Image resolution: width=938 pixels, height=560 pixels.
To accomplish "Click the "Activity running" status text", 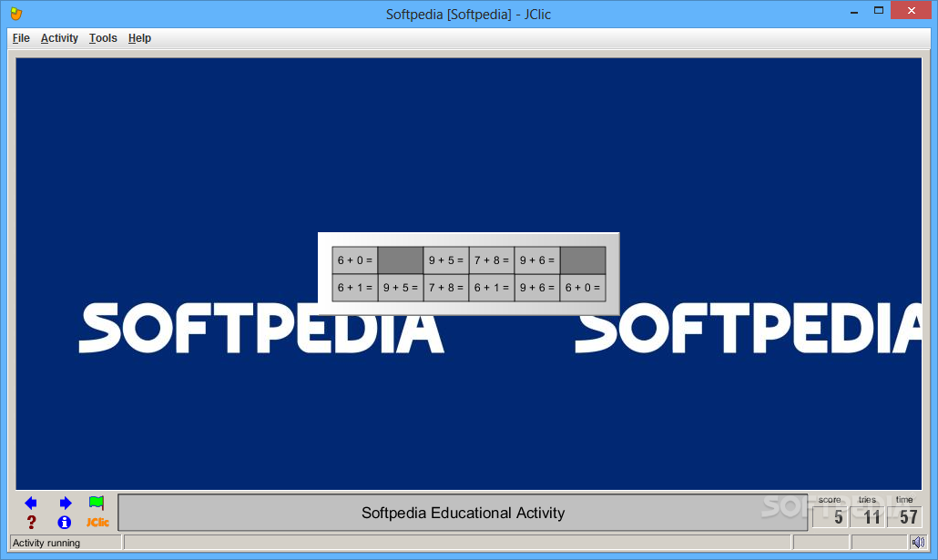I will (x=46, y=543).
